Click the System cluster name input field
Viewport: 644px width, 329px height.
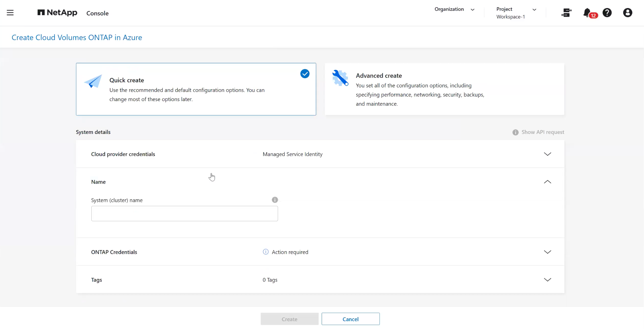(184, 214)
